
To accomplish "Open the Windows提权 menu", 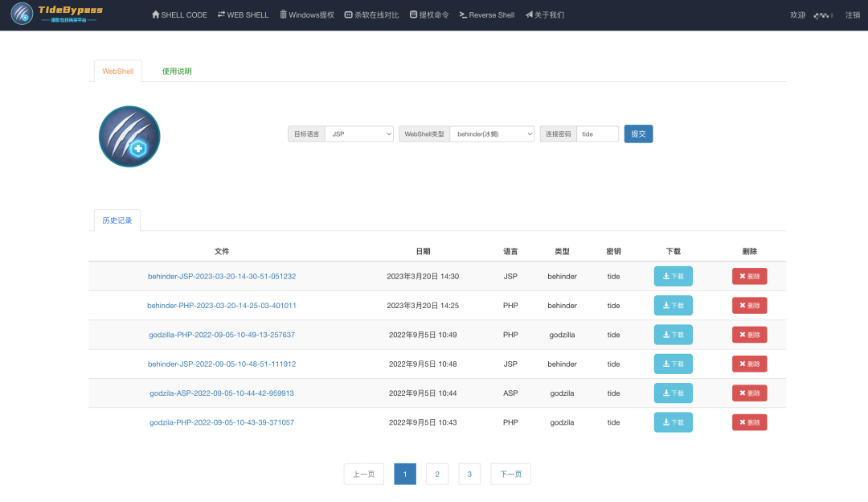I will pyautogui.click(x=307, y=15).
